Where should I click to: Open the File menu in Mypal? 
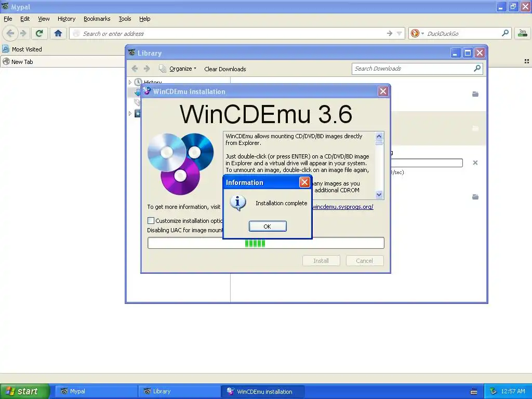pyautogui.click(x=8, y=19)
